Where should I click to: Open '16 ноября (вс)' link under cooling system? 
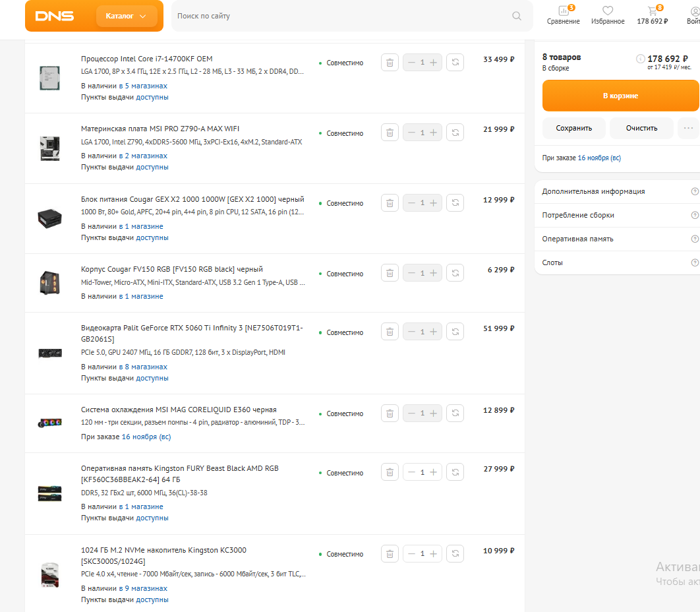pyautogui.click(x=146, y=437)
